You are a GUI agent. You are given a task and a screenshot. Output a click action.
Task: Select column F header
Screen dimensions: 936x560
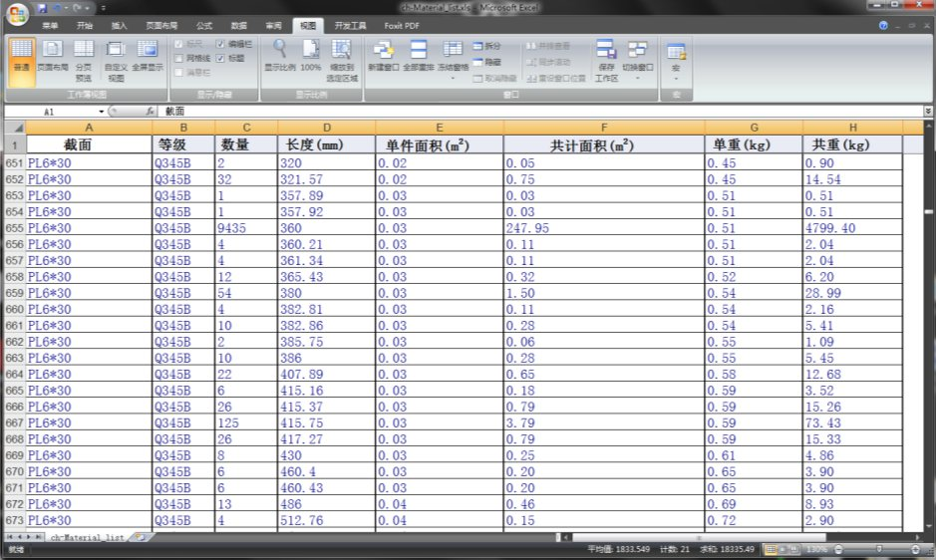[604, 128]
